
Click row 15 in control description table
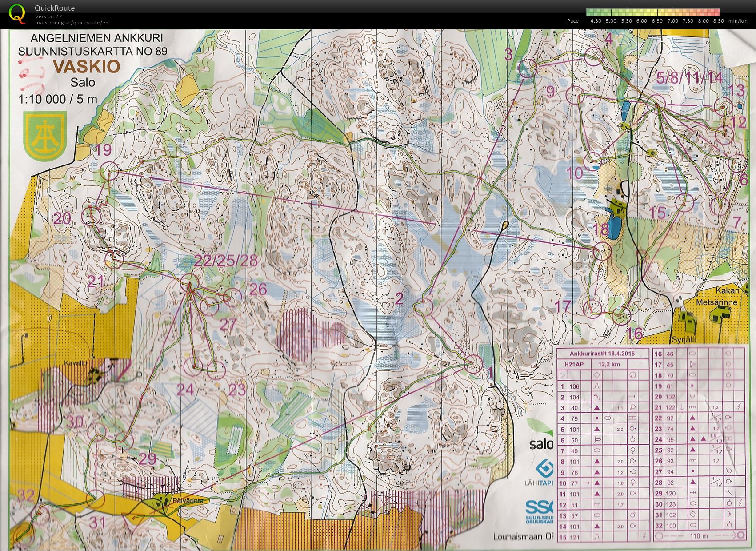coord(602,537)
